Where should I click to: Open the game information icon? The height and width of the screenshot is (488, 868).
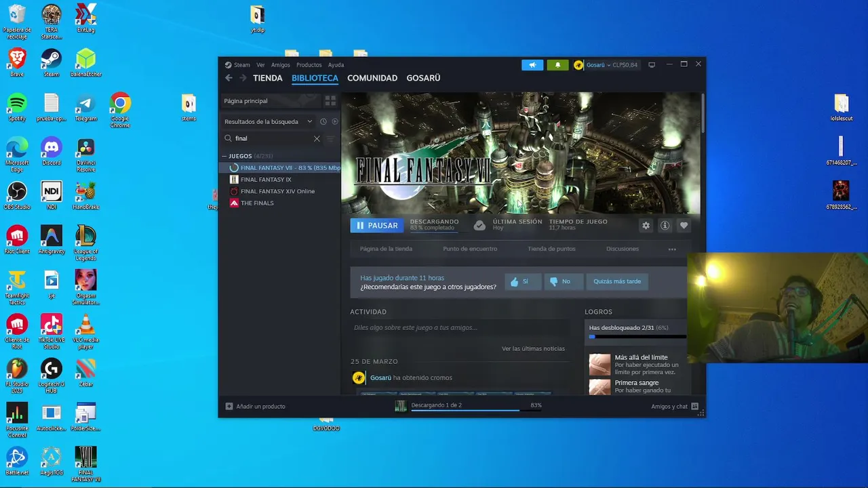[x=665, y=226]
